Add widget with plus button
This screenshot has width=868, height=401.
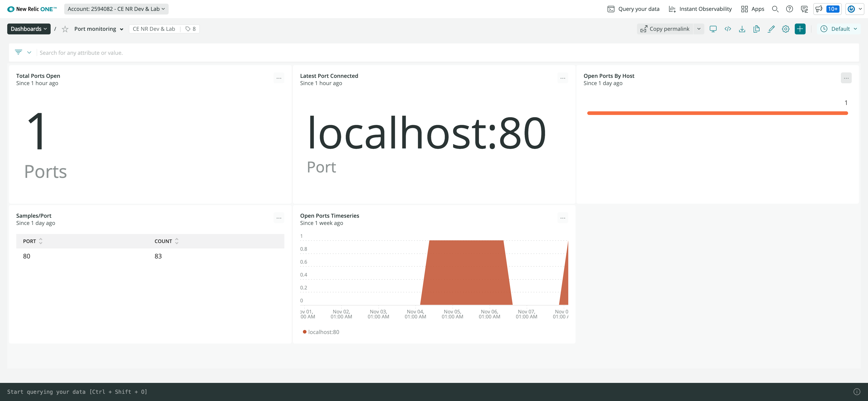[x=800, y=29]
